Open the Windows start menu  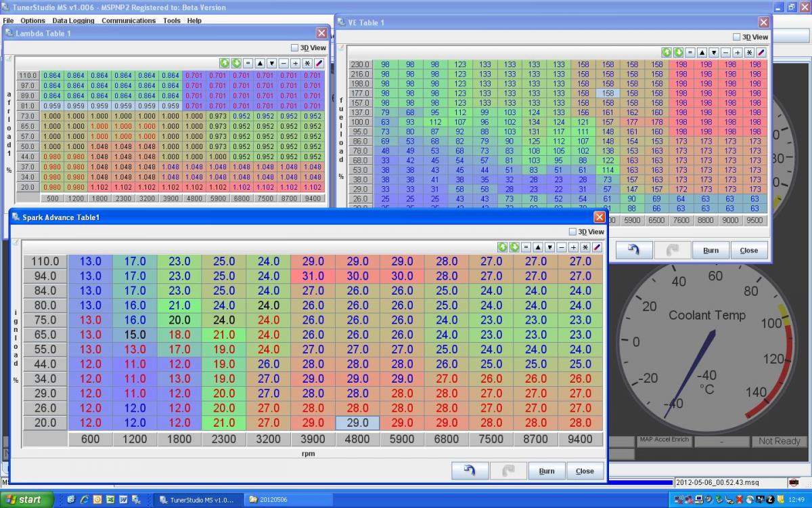[x=26, y=500]
